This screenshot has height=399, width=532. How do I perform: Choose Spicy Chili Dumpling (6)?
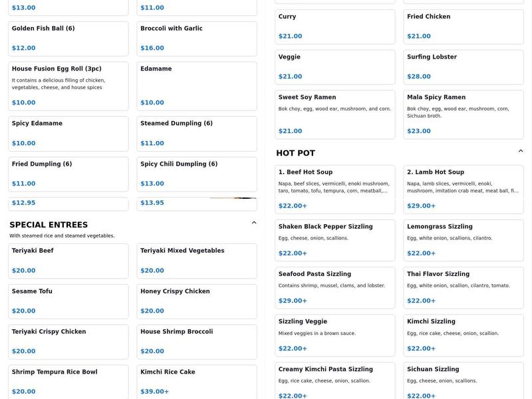[196, 173]
